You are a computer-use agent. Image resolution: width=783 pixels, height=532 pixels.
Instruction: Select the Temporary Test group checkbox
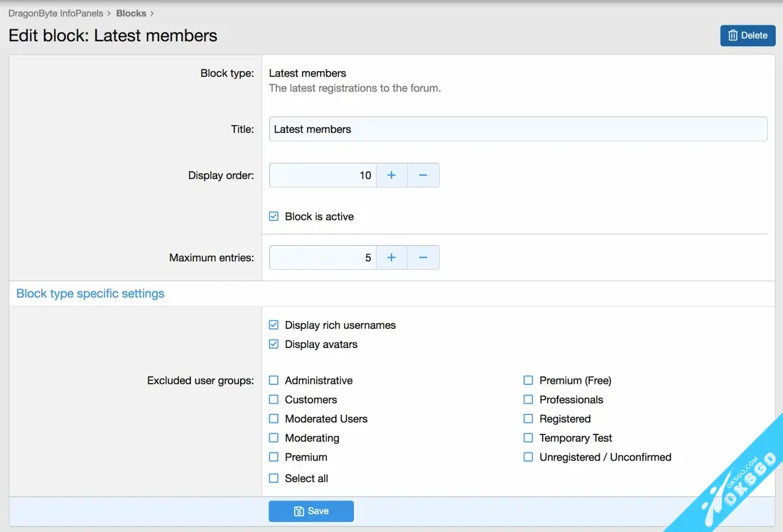[x=528, y=438]
